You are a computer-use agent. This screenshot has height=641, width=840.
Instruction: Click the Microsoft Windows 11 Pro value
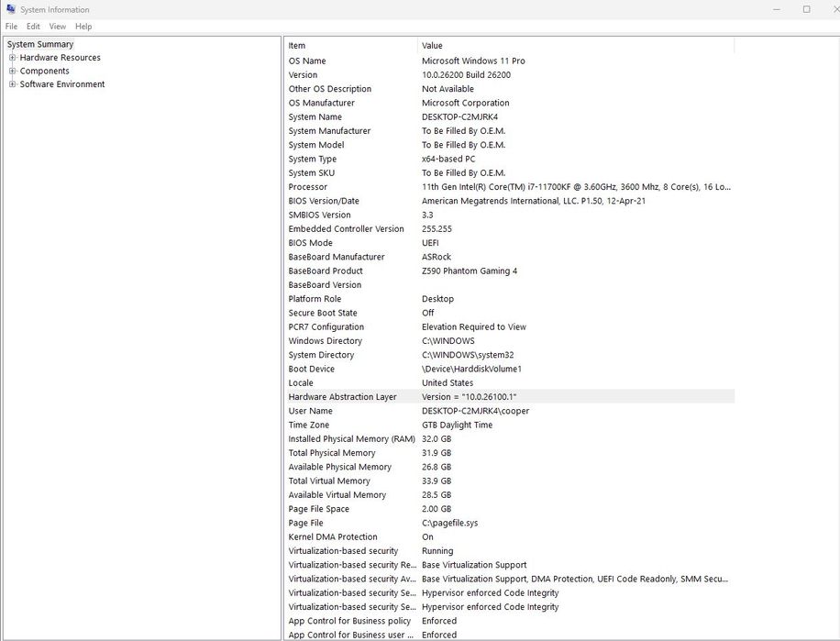(x=473, y=61)
